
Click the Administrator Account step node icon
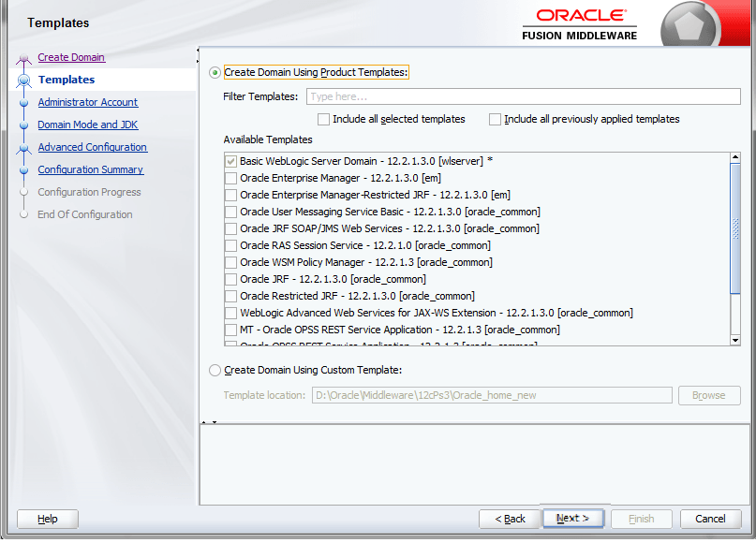(x=23, y=103)
